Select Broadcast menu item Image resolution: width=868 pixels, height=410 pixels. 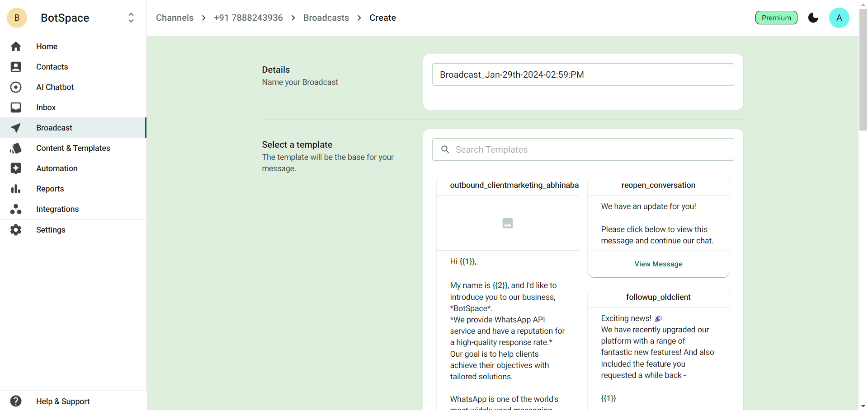click(x=73, y=128)
